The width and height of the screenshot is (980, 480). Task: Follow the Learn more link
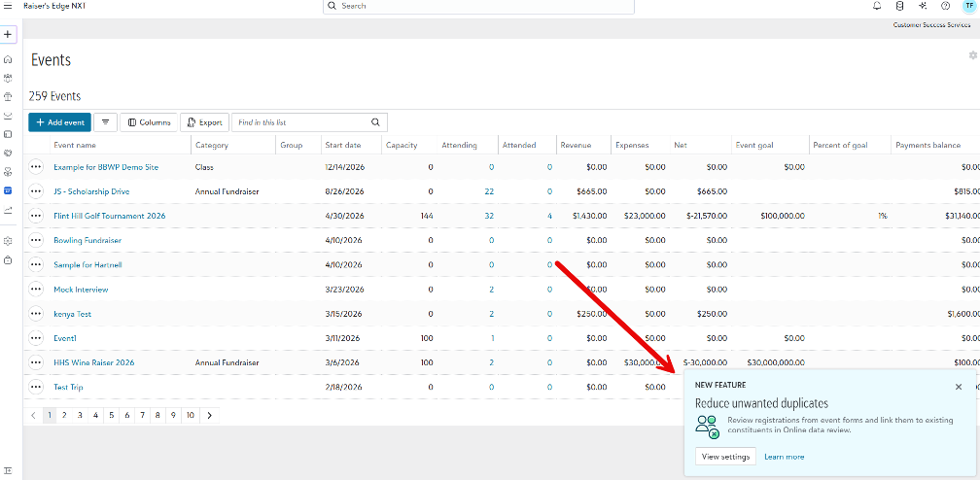click(785, 457)
